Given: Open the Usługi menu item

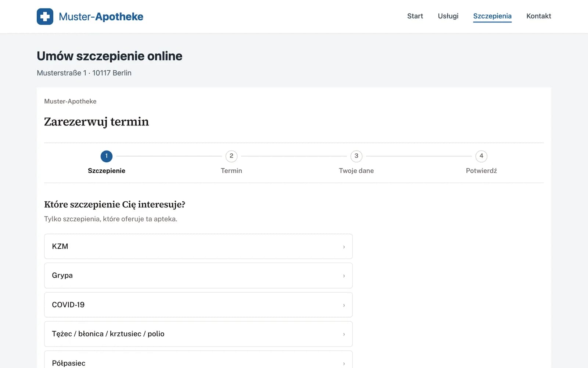Looking at the screenshot, I should [x=448, y=16].
